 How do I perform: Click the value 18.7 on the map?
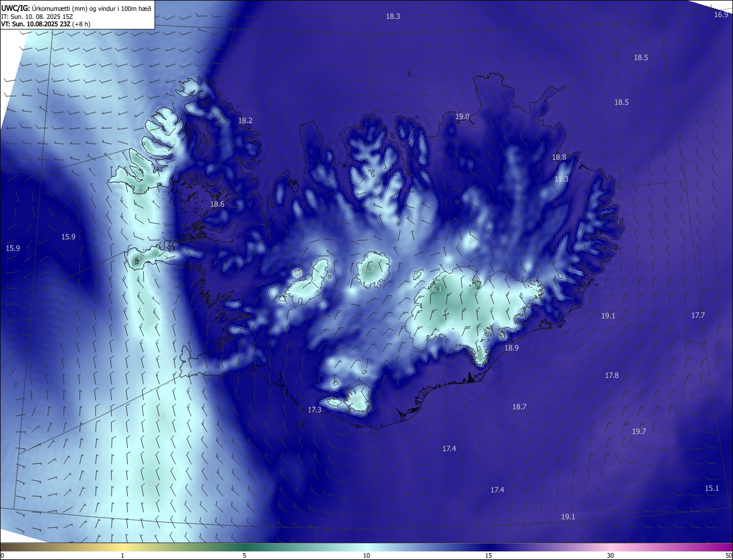pyautogui.click(x=519, y=407)
